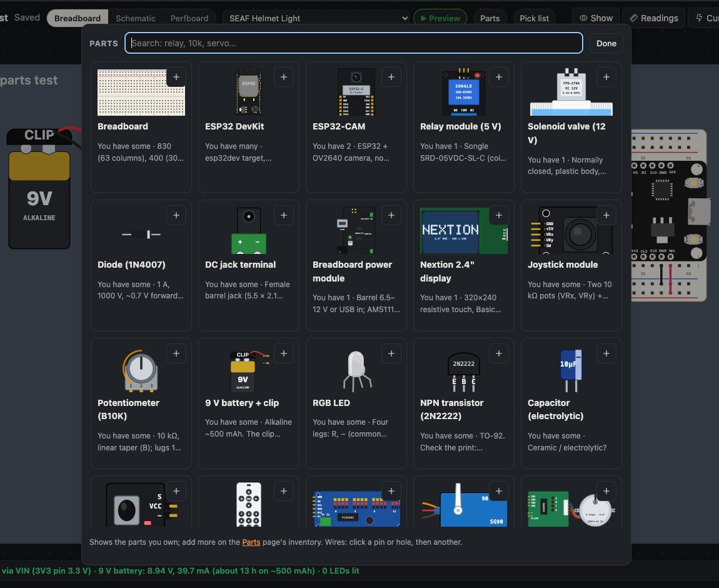The width and height of the screenshot is (719, 588).
Task: Select the Nextion display thumbnail image
Action: [x=463, y=231]
